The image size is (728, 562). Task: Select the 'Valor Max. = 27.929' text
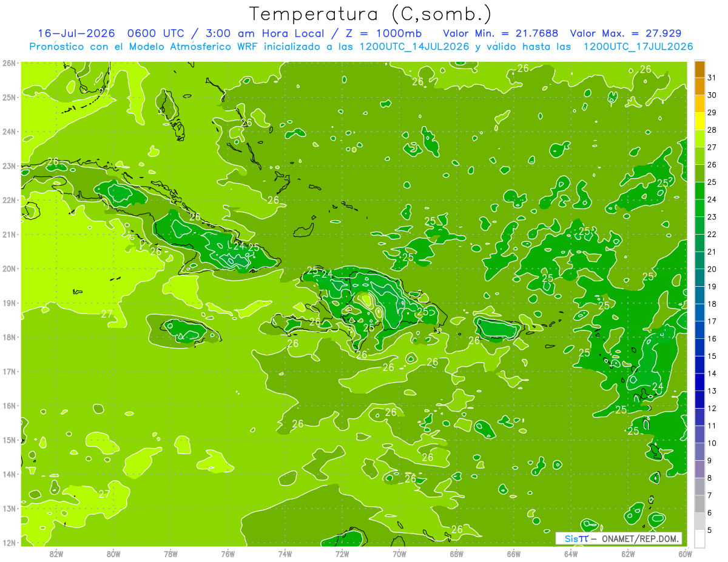pos(625,33)
